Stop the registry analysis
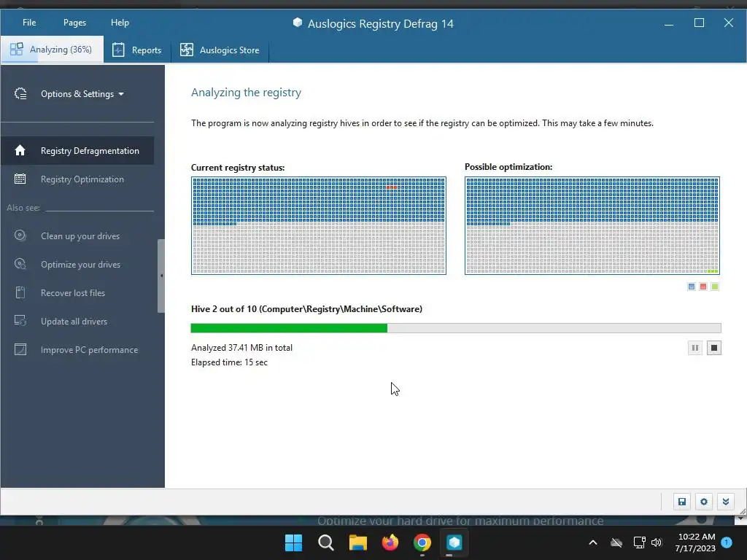Screen dimensions: 747x560 pyautogui.click(x=713, y=348)
